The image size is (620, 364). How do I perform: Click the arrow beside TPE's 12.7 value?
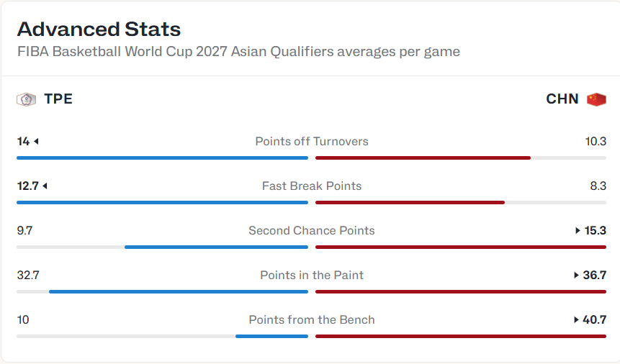coord(45,186)
